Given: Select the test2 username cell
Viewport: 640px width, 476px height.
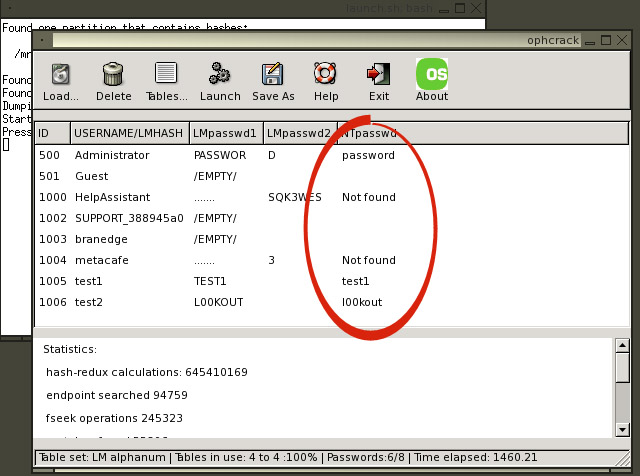Looking at the screenshot, I should click(89, 302).
